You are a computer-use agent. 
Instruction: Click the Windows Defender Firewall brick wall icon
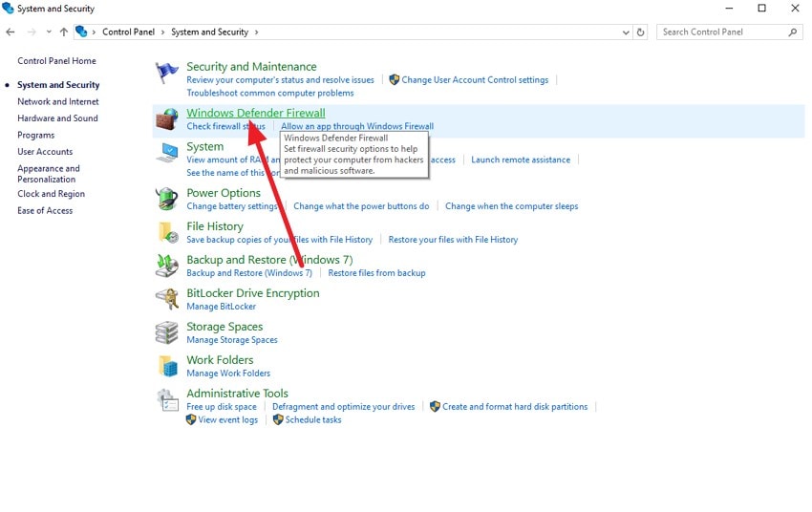[167, 119]
